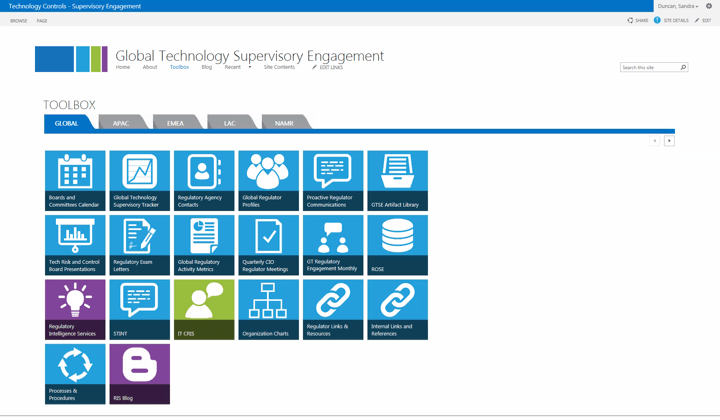Open GTSE Artifact Library tile
The width and height of the screenshot is (720, 420).
(x=397, y=180)
